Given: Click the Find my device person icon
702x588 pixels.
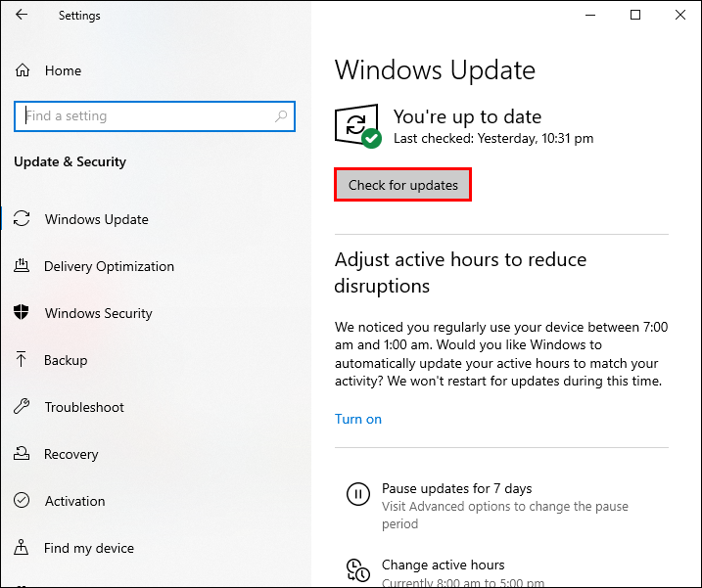Looking at the screenshot, I should coord(21,547).
